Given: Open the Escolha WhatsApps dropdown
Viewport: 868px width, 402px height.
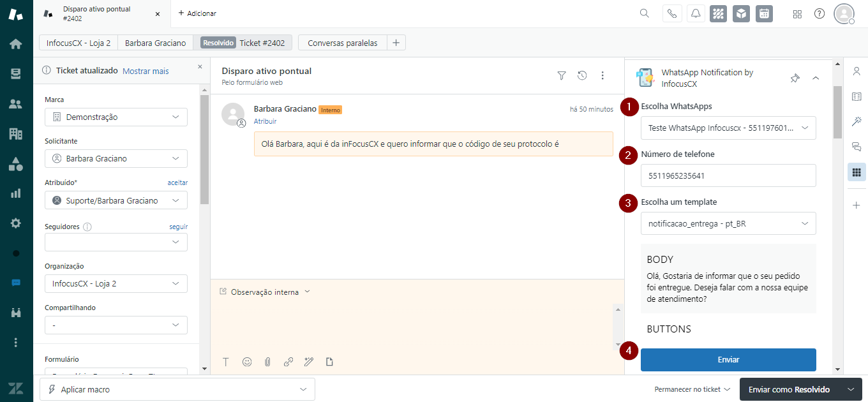Looking at the screenshot, I should 728,128.
